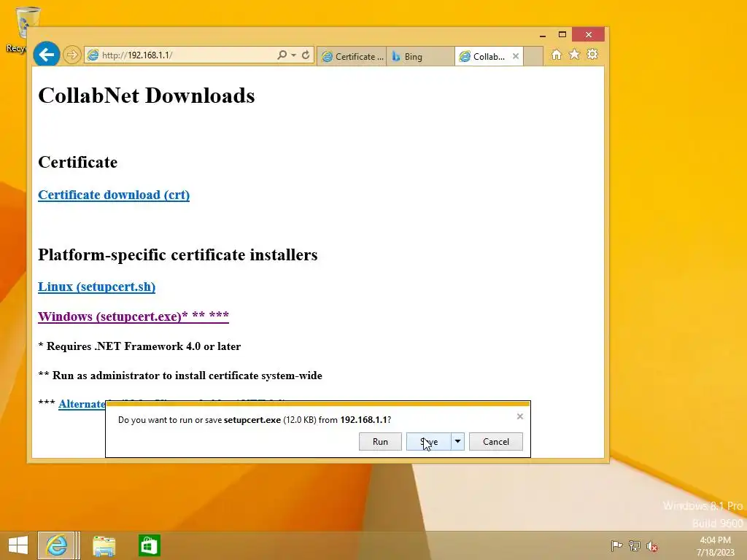This screenshot has height=560, width=747.
Task: Open the Linux (setupcert.sh) link
Action: click(x=97, y=287)
